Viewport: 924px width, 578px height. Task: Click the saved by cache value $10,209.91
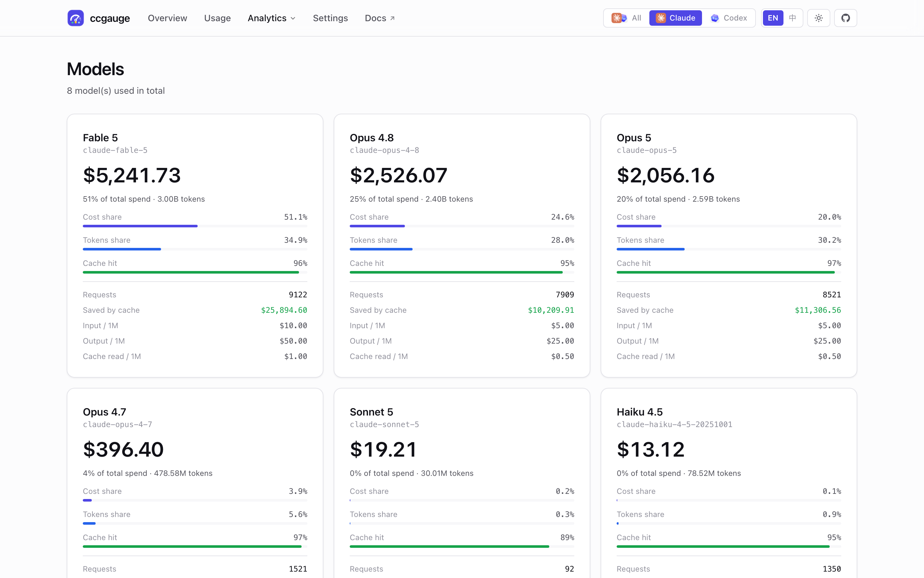[x=551, y=310]
